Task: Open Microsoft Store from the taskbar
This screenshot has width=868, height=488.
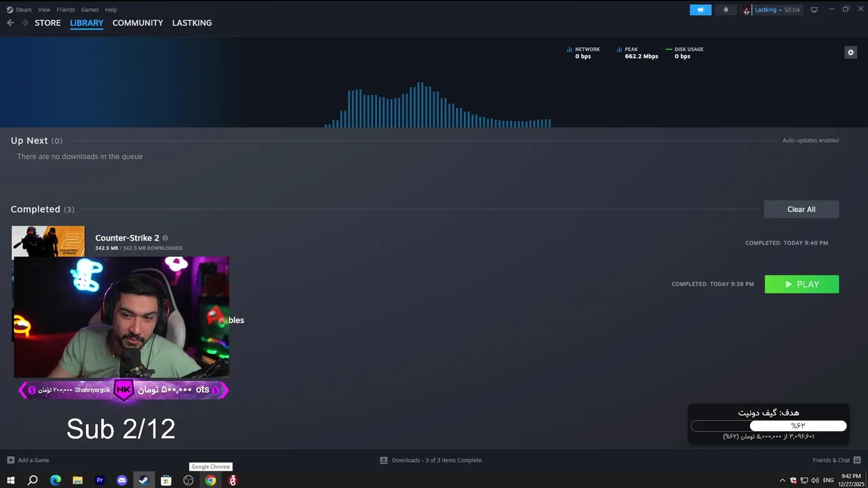Action: pyautogui.click(x=166, y=481)
